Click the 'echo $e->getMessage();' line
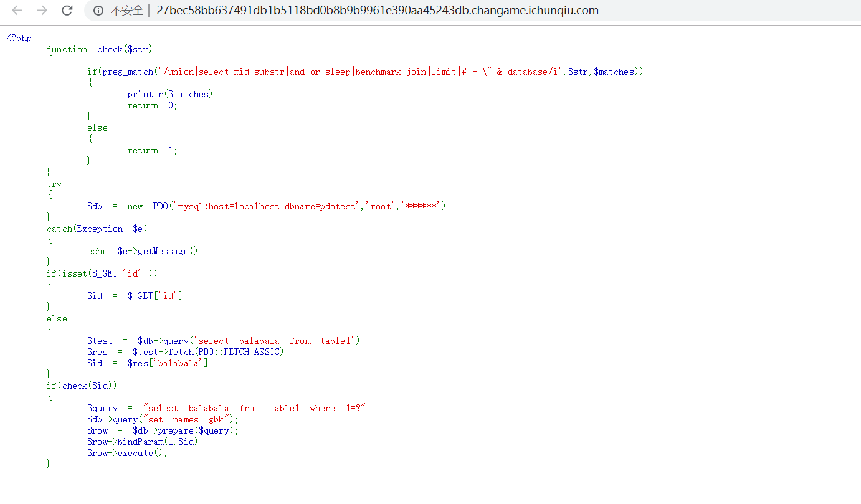861x504 pixels. click(x=145, y=251)
